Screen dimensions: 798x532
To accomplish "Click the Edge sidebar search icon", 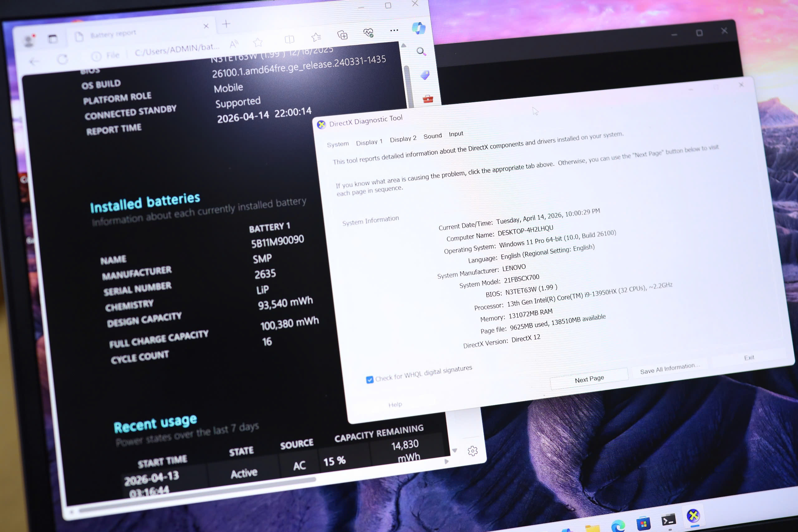I will coord(421,51).
